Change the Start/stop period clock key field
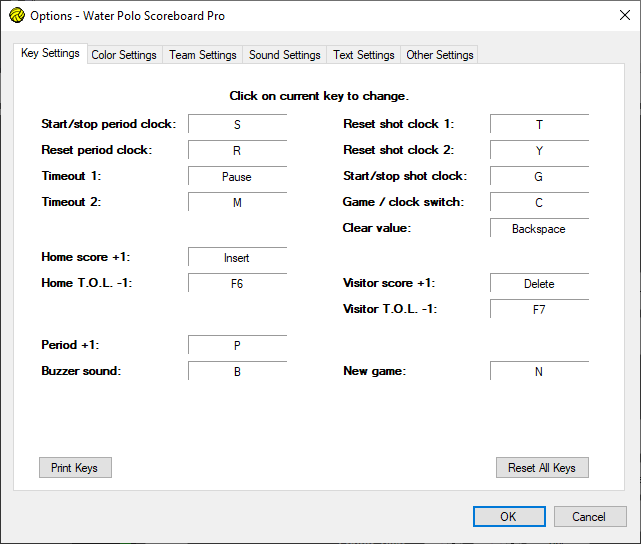Viewport: 641px width, 544px height. 237,125
